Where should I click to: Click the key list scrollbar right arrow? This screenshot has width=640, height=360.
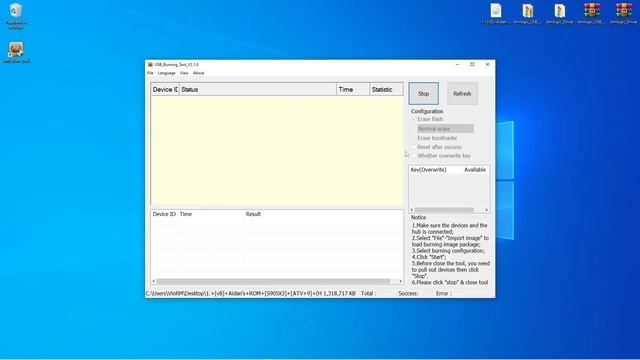click(x=487, y=210)
